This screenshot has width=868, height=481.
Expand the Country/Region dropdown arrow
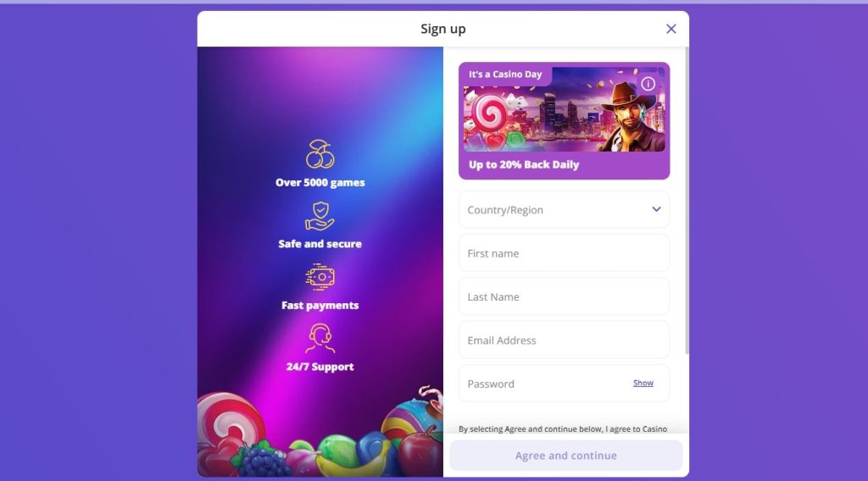point(656,209)
